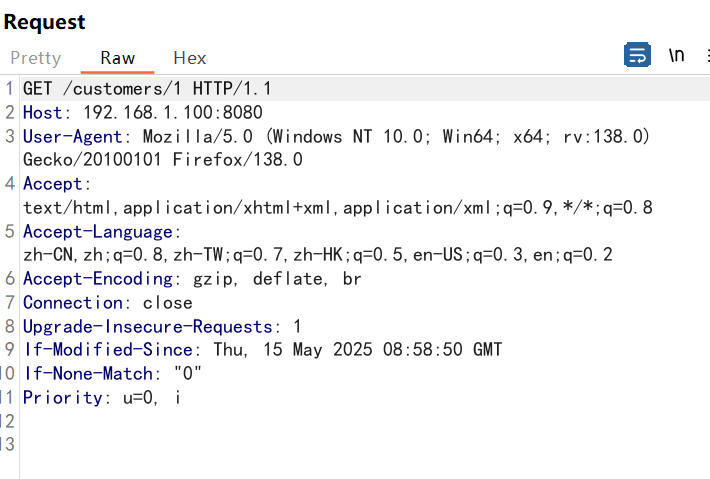Toggle the \n non-printable characters icon

pos(676,55)
